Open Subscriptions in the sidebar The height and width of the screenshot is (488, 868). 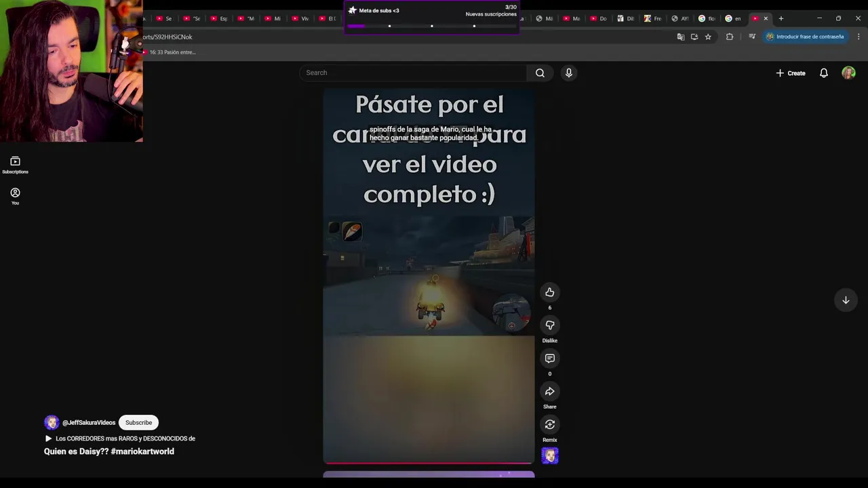point(15,165)
